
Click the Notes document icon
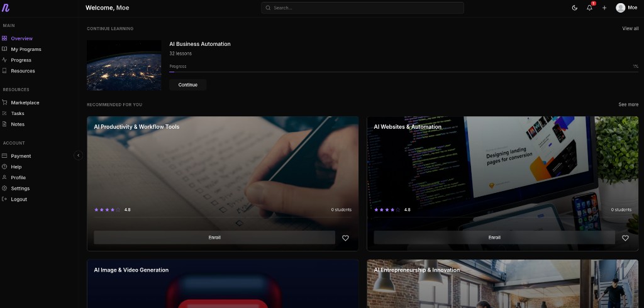[4, 124]
